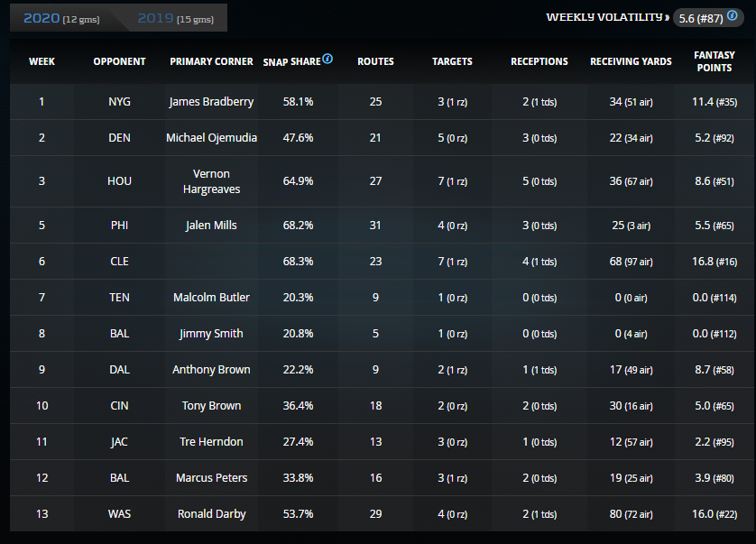Select primary corner Vernon Hargreaves

pyautogui.click(x=211, y=180)
